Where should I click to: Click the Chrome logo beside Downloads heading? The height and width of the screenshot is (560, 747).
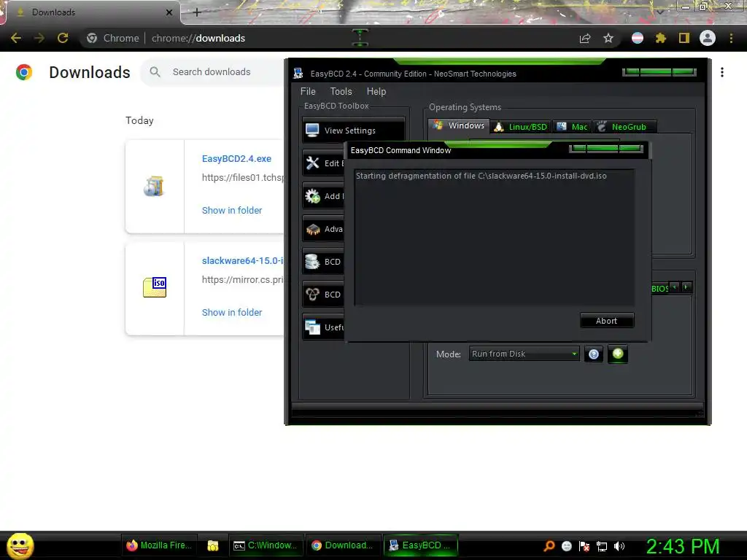tap(24, 72)
